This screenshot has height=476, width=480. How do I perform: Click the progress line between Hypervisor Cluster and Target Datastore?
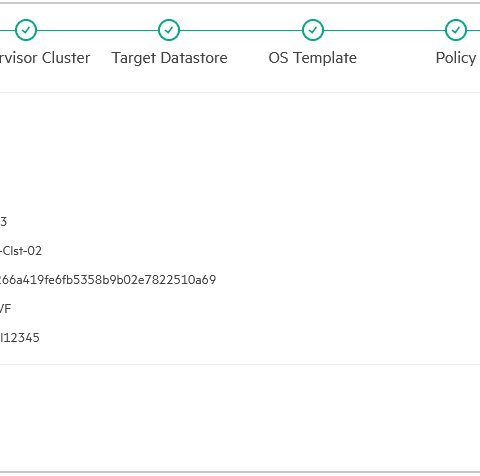[97, 30]
